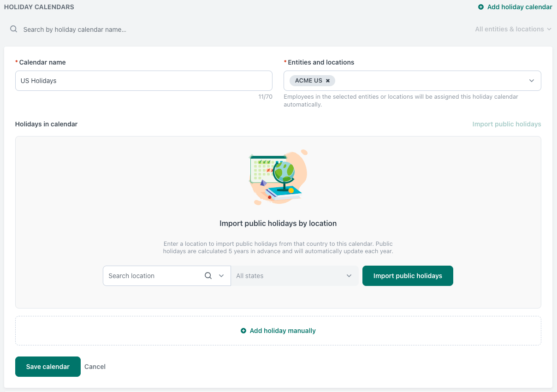Click the Holidays in calendar section label
557x392 pixels.
[46, 124]
